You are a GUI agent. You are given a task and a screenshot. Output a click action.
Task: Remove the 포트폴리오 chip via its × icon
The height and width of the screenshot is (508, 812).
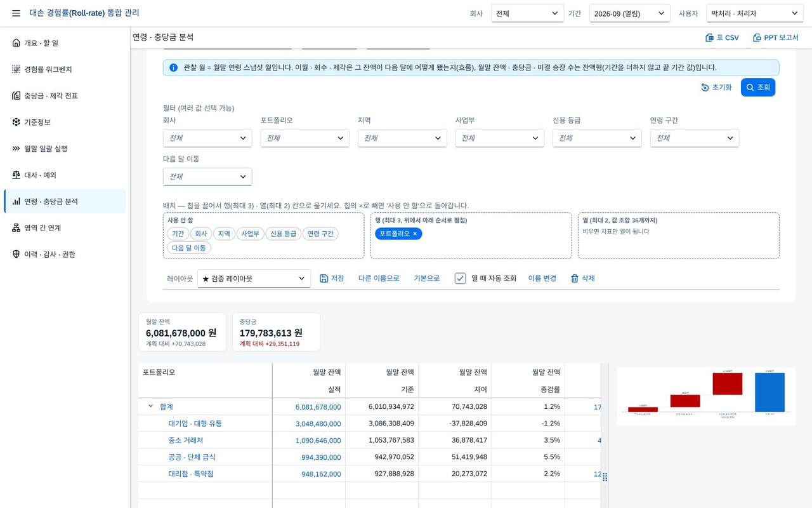[x=415, y=234]
